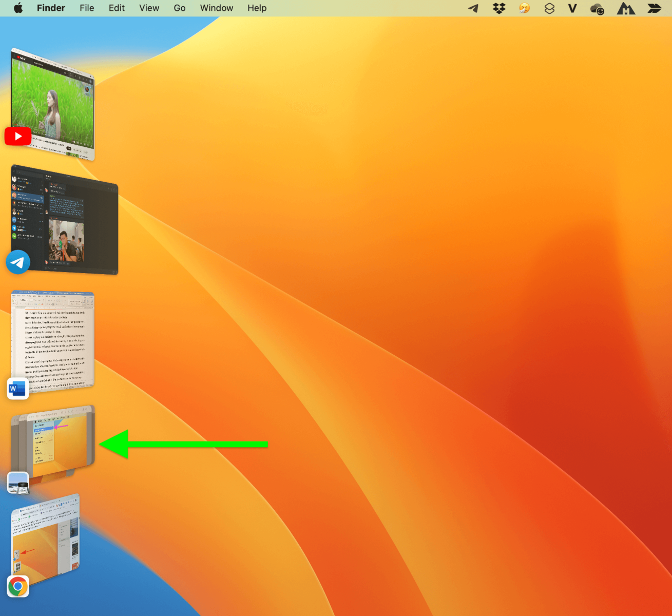Click the Dropbox menu bar icon

(x=498, y=8)
